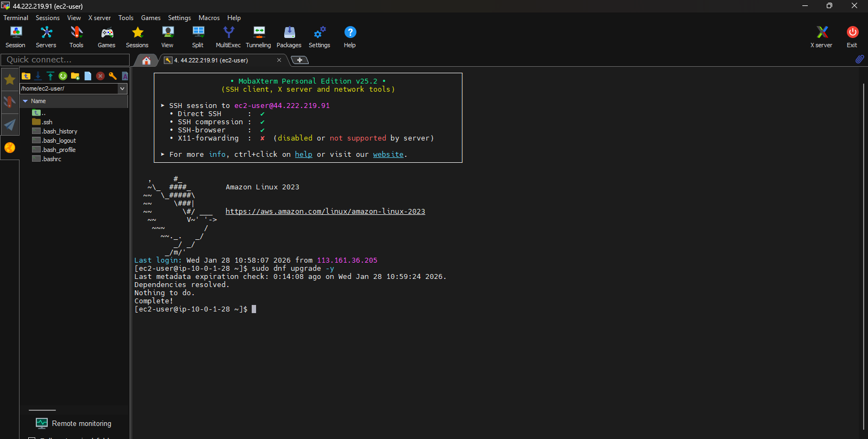Open the View toolbar icon

point(168,37)
